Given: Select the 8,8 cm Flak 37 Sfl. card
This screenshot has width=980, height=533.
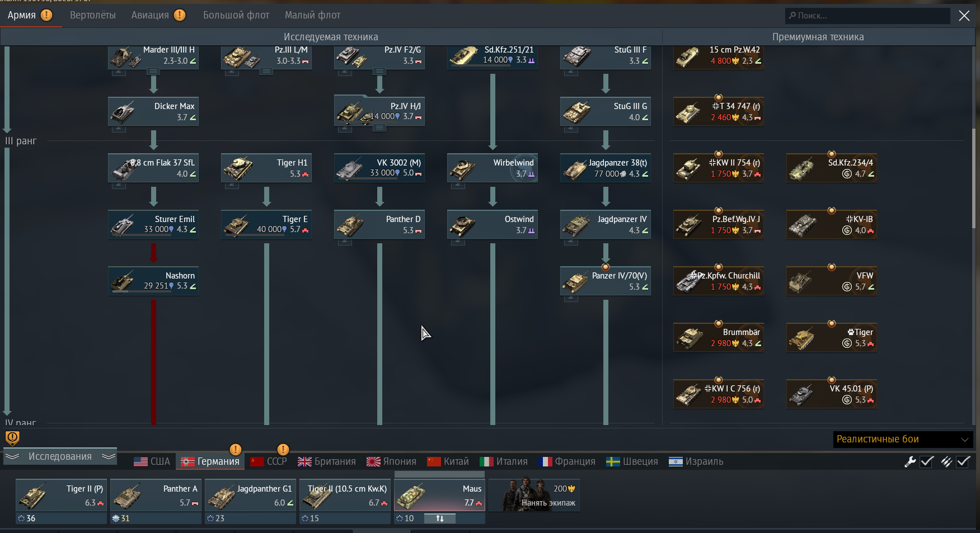Looking at the screenshot, I should pos(153,168).
